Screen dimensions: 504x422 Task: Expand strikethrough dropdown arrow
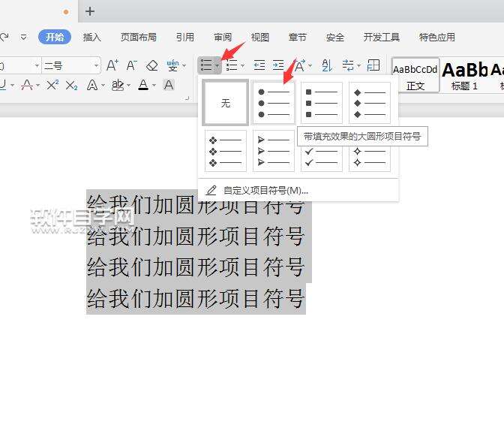point(38,86)
